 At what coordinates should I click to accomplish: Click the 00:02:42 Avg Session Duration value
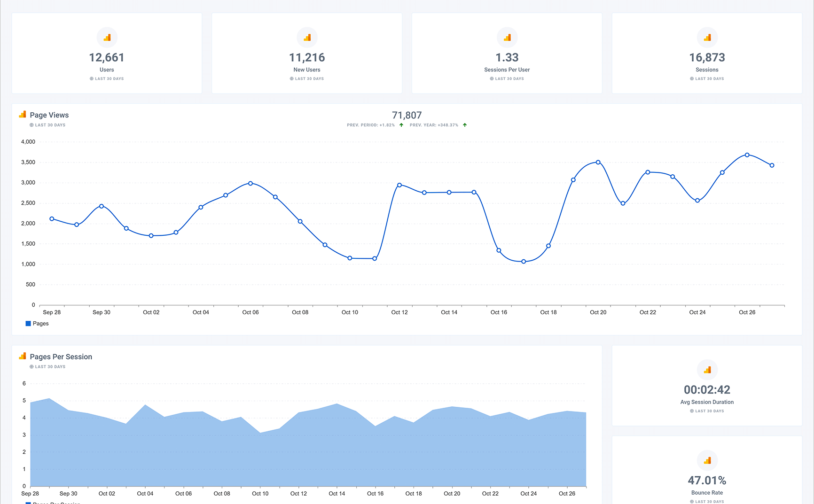[x=707, y=390]
